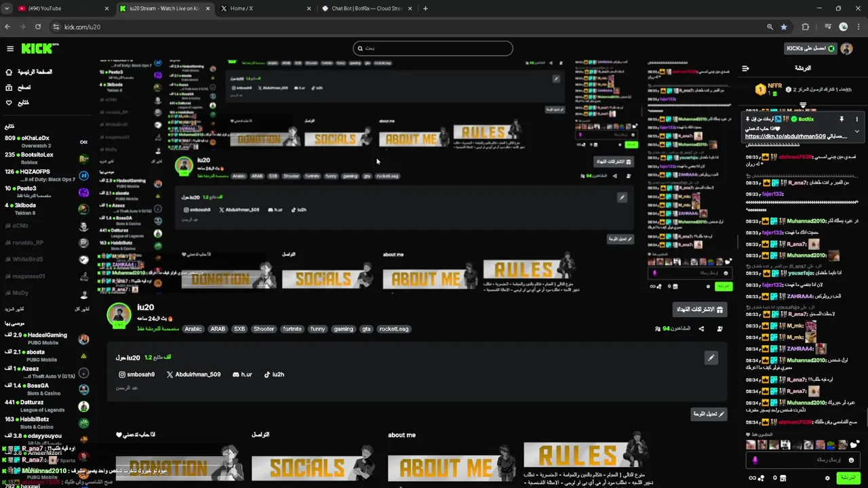
Task: Bookmark this page with the star
Action: coord(784,26)
